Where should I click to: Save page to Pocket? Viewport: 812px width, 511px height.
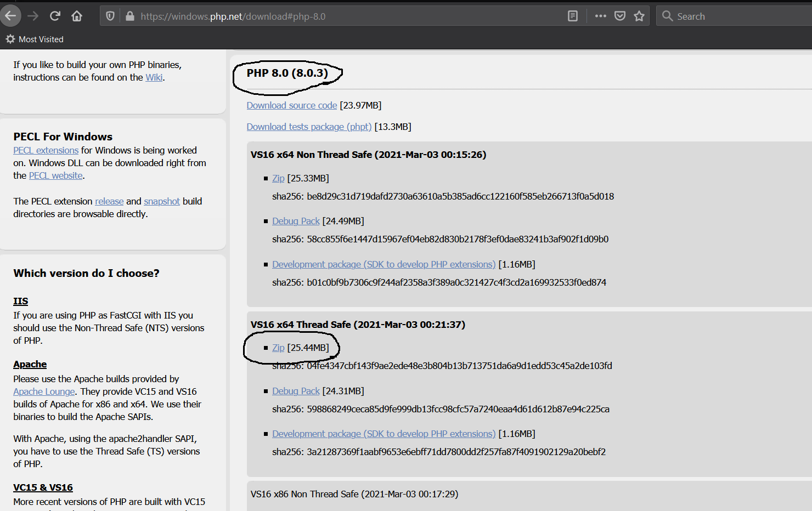pyautogui.click(x=620, y=16)
